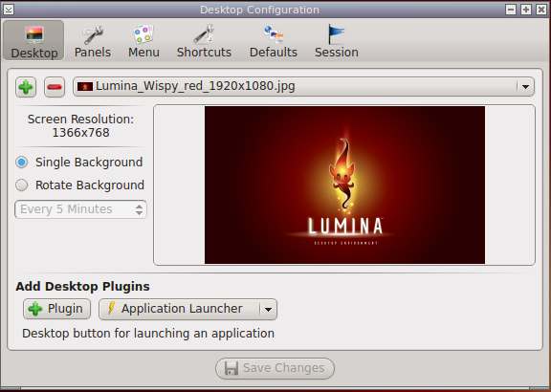This screenshot has width=551, height=392.
Task: Add a background image with green plus
Action: pyautogui.click(x=26, y=87)
